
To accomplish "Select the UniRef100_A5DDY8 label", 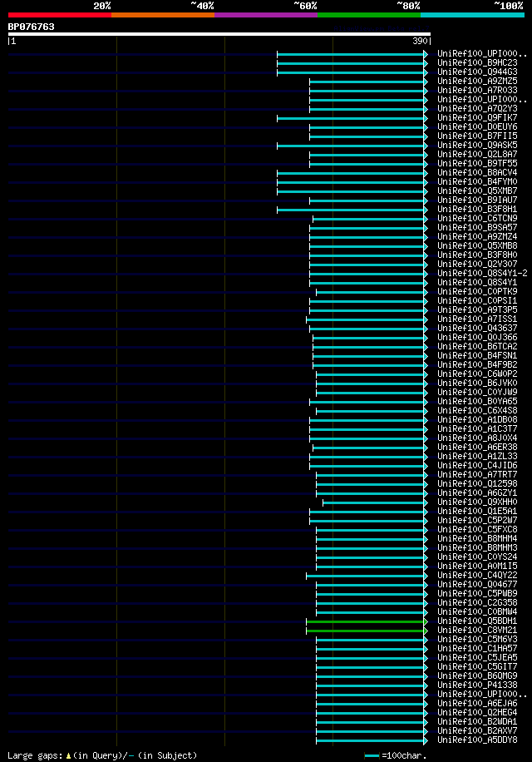I will 477,740.
